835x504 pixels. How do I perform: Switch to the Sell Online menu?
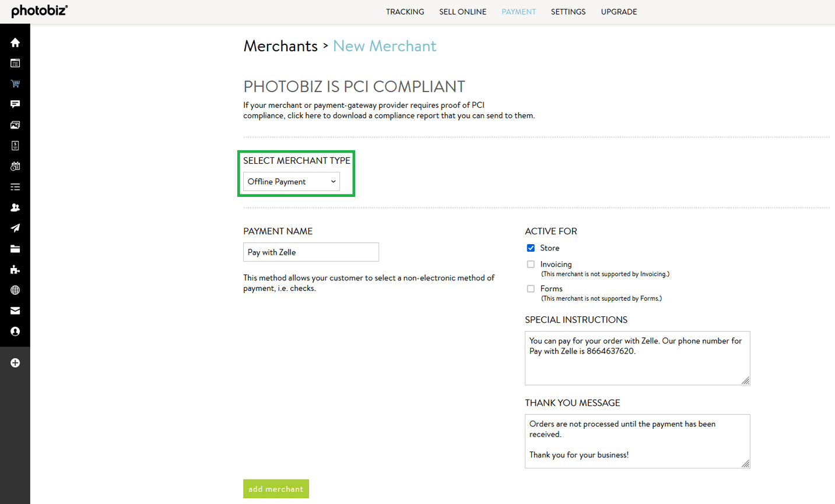462,12
